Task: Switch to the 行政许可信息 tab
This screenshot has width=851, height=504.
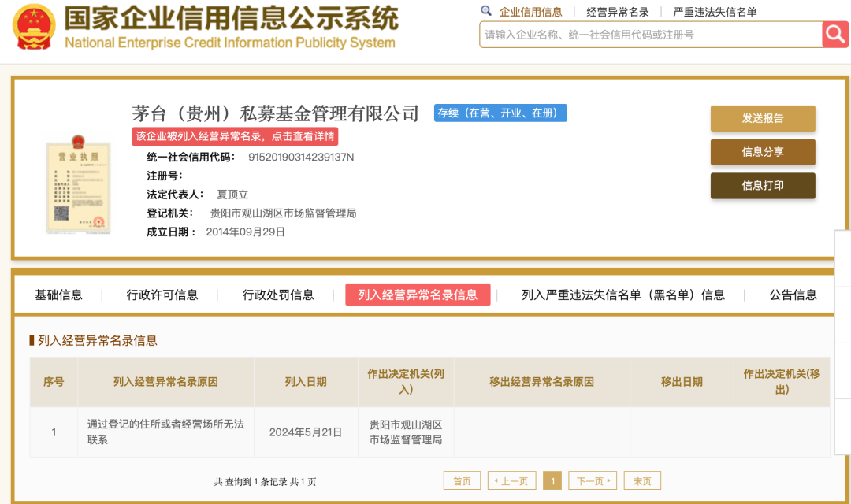Action: tap(162, 295)
